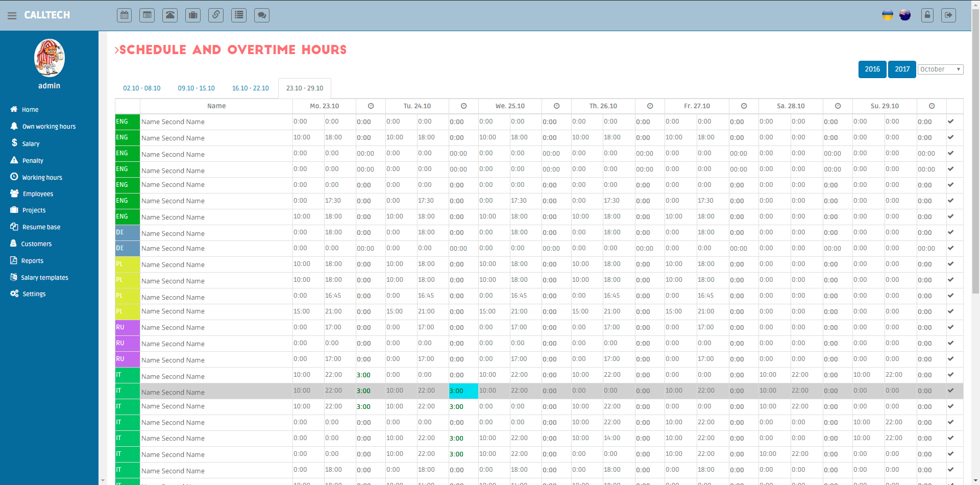Screen dimensions: 980x485
Task: Open Salary templates in the sidebar
Action: tap(44, 278)
